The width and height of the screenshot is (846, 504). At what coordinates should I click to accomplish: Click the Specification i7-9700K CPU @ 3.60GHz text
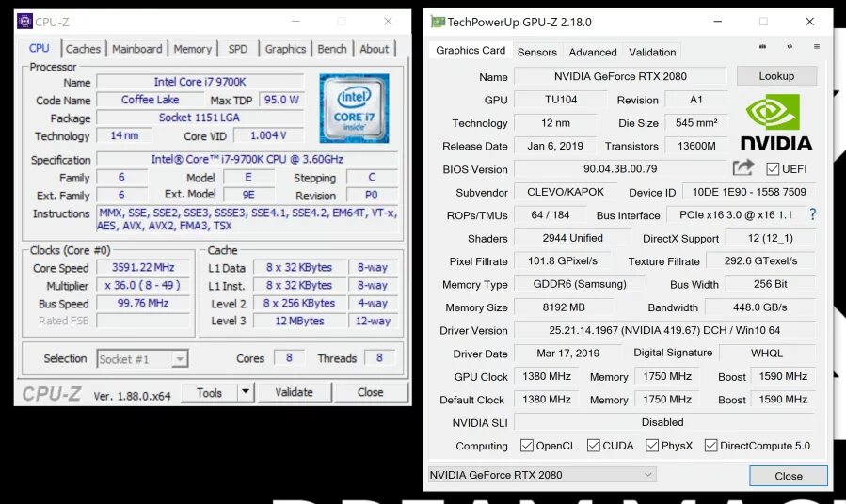click(247, 160)
